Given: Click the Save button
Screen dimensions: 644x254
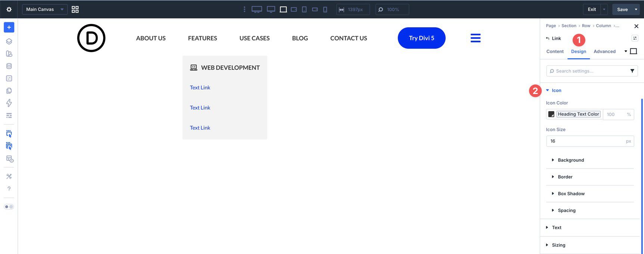Looking at the screenshot, I should point(622,9).
